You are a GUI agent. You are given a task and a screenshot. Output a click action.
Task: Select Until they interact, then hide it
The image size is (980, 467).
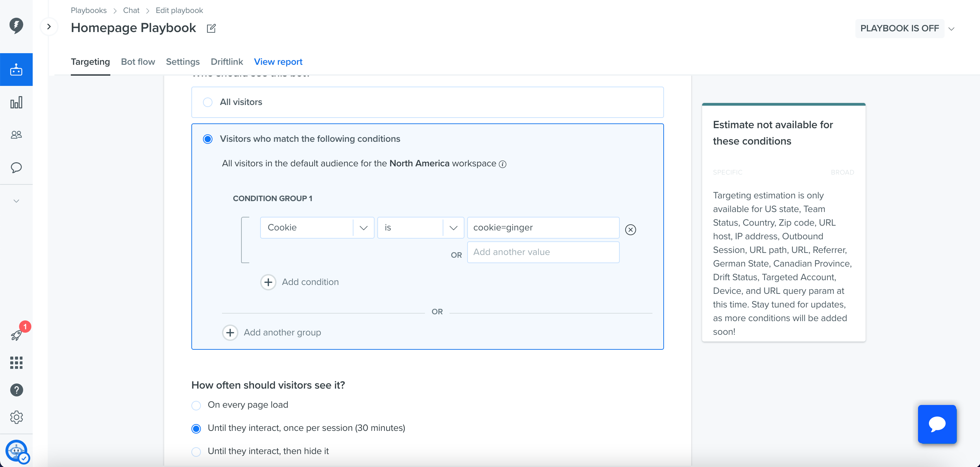(196, 452)
